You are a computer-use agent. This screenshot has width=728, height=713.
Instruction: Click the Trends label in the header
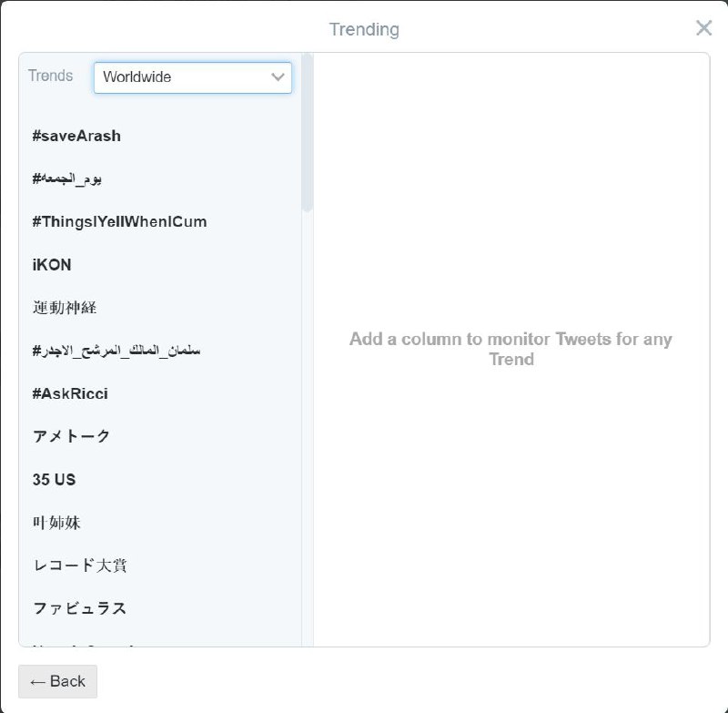click(x=50, y=76)
